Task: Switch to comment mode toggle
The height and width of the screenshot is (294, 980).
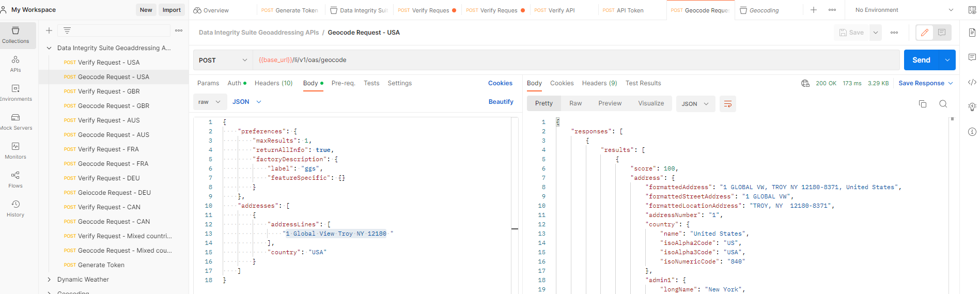Action: (942, 33)
